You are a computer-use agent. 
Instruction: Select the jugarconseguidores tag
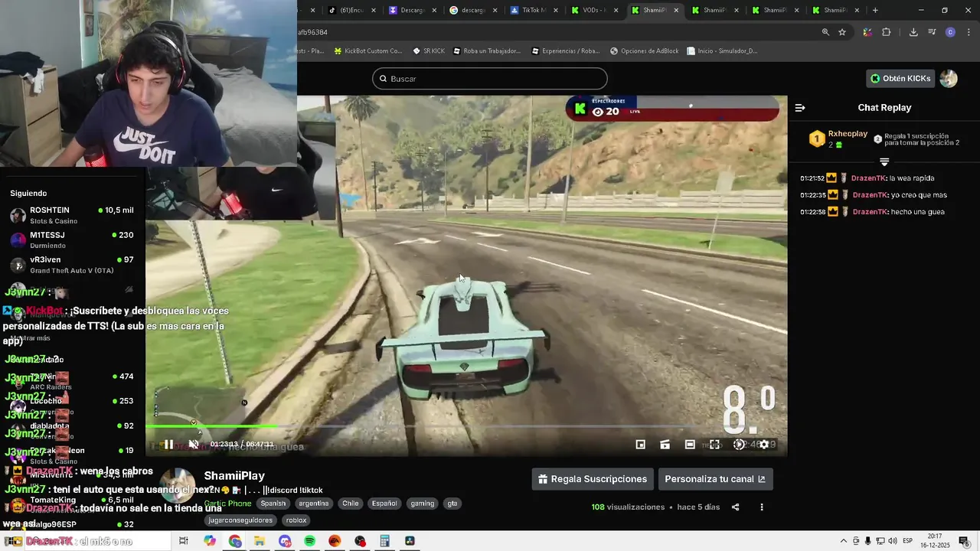tap(242, 520)
